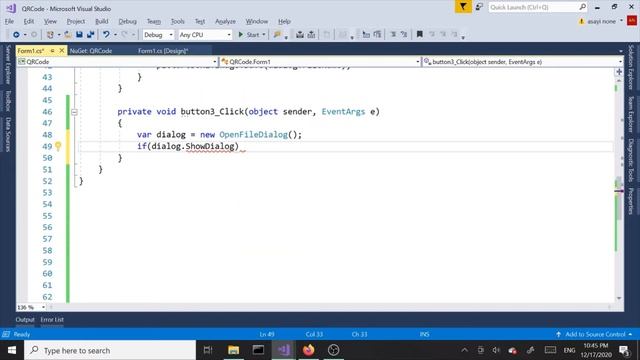Click the Uncomment Selection toolbar icon
The width and height of the screenshot is (640, 360).
click(404, 35)
